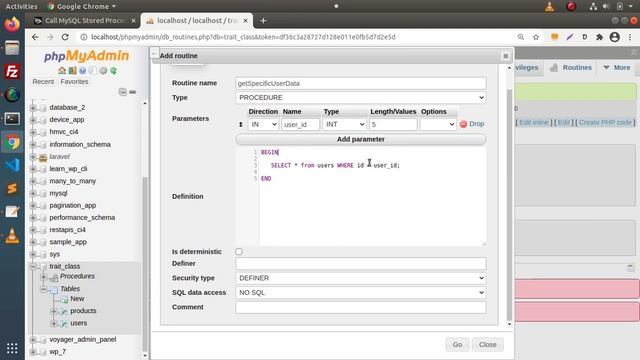The image size is (640, 360).
Task: Tick the Is deterministic checkbox
Action: pos(239,252)
